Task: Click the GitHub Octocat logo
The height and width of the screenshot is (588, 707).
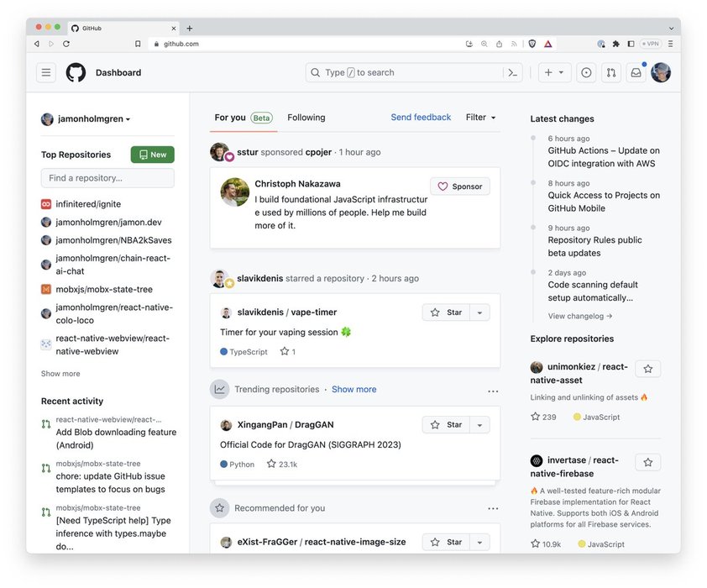Action: (x=76, y=72)
